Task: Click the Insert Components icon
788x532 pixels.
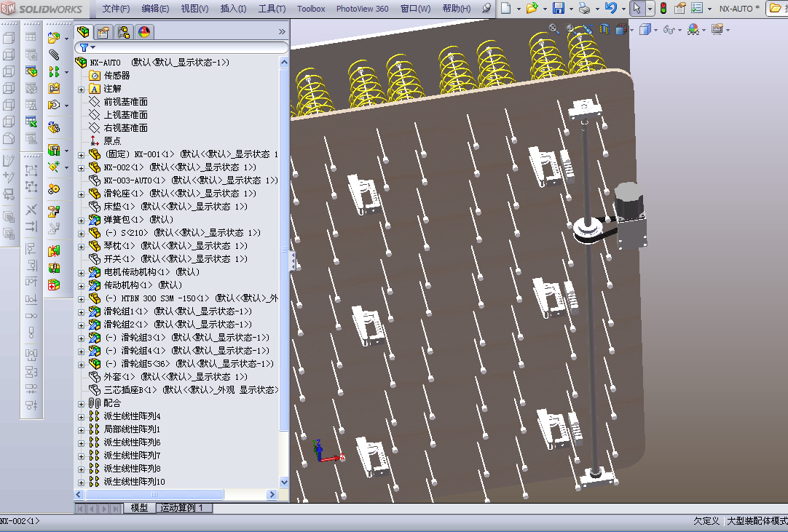Action: [54, 38]
